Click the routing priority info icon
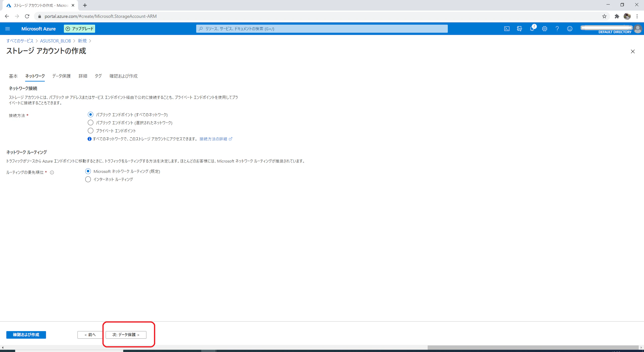This screenshot has height=352, width=644. coord(52,173)
